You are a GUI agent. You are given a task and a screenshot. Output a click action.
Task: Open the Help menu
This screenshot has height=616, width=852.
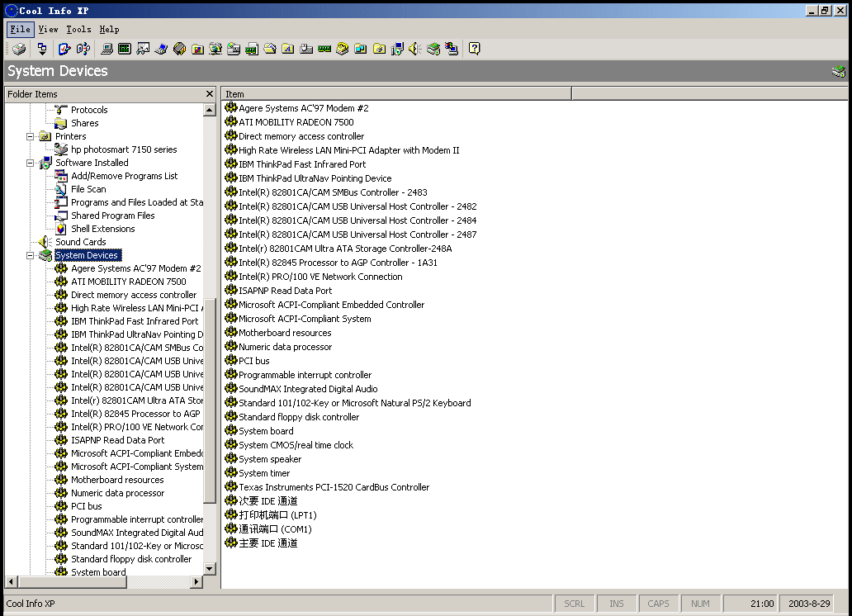(x=109, y=30)
